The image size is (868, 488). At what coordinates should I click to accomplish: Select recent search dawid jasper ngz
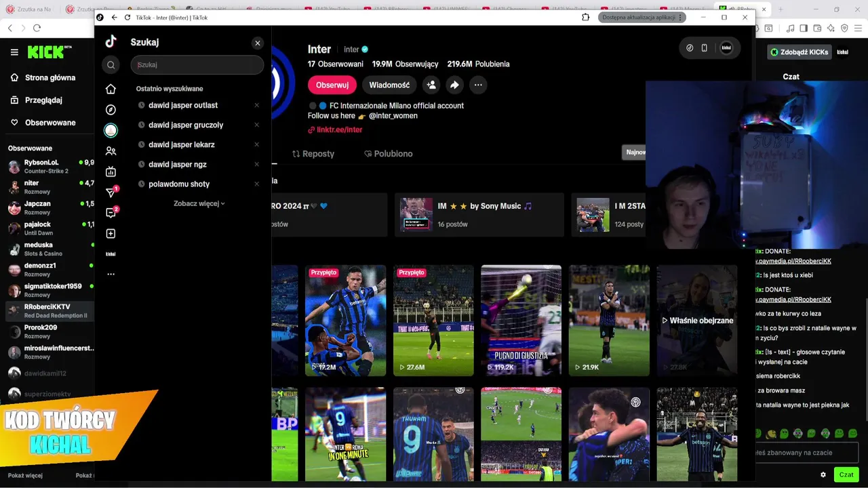point(178,164)
